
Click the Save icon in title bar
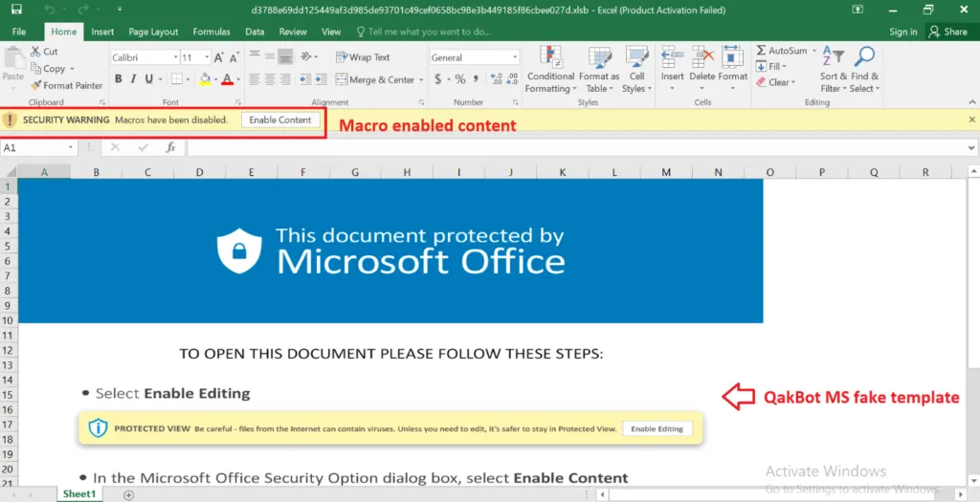click(16, 10)
